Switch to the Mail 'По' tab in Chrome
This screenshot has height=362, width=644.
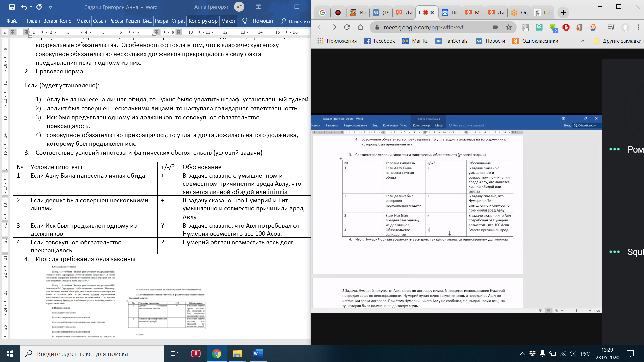pos(450,13)
